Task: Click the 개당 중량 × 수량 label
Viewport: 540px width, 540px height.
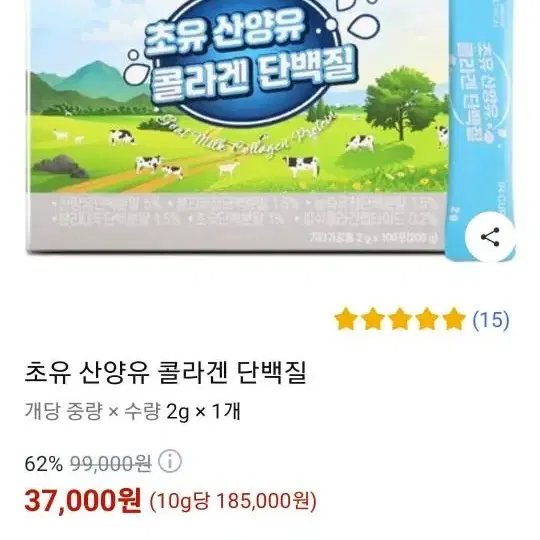Action: click(93, 410)
